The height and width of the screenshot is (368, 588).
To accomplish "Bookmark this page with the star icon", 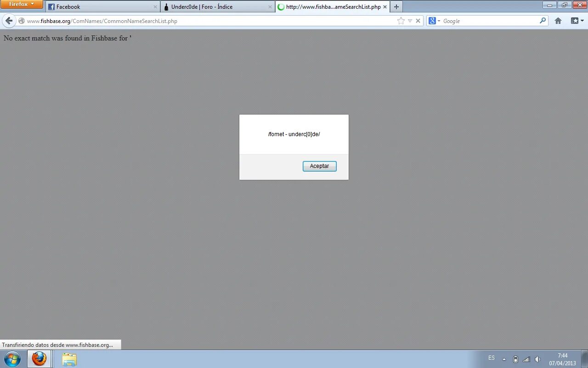I will pos(401,21).
